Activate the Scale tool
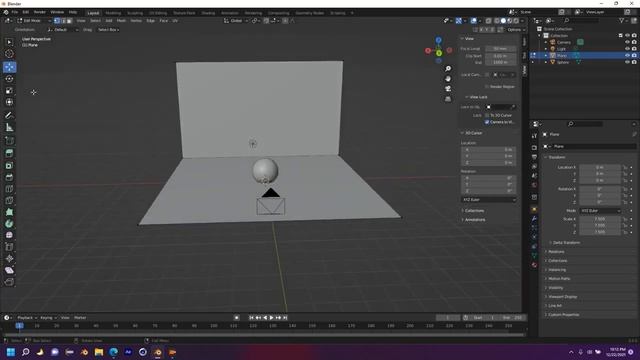640x360 pixels. pyautogui.click(x=9, y=91)
